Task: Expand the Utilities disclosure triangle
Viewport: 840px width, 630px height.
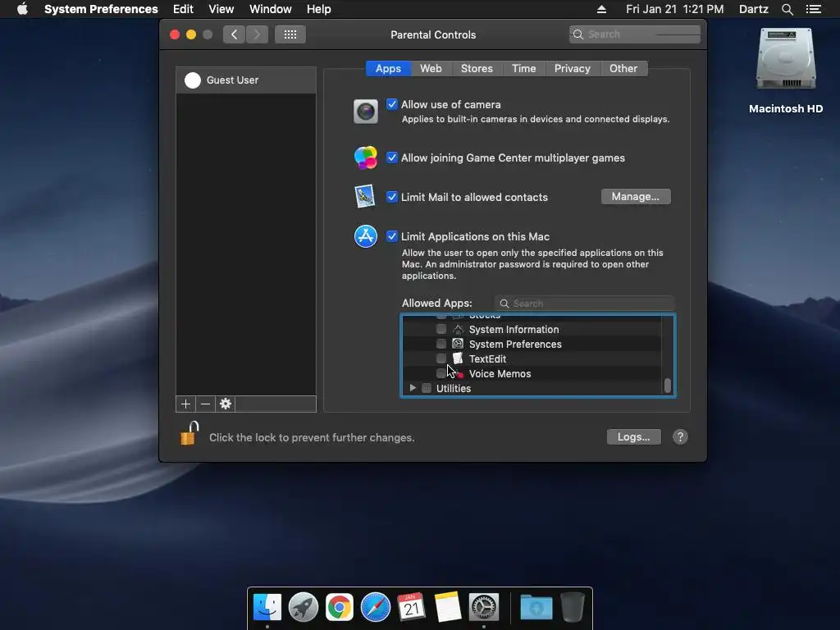Action: point(413,388)
